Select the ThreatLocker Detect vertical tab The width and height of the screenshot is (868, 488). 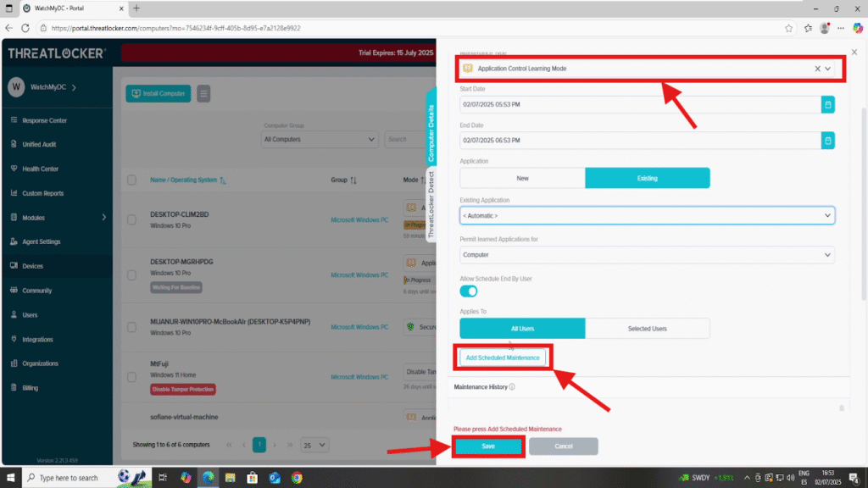click(431, 205)
